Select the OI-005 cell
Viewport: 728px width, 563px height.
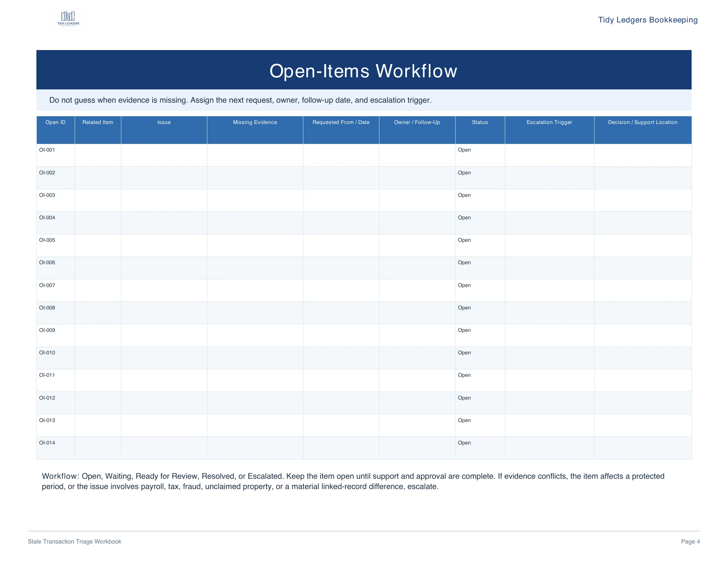(x=56, y=245)
